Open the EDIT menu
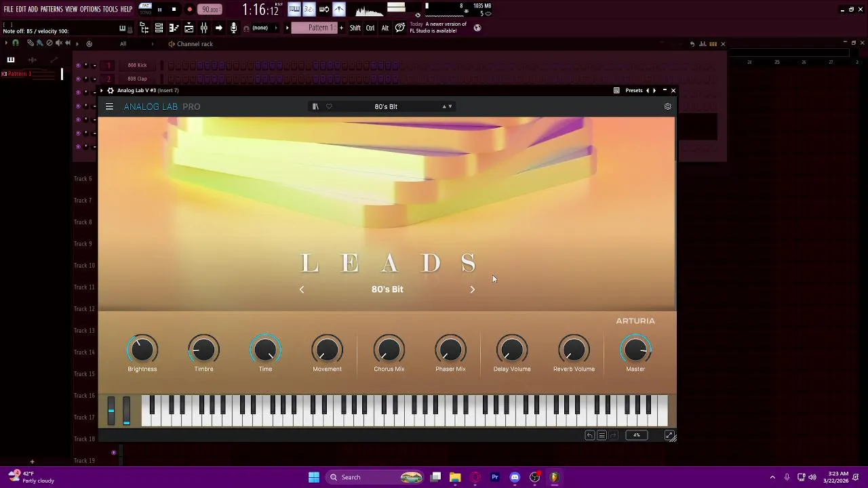 pyautogui.click(x=21, y=9)
